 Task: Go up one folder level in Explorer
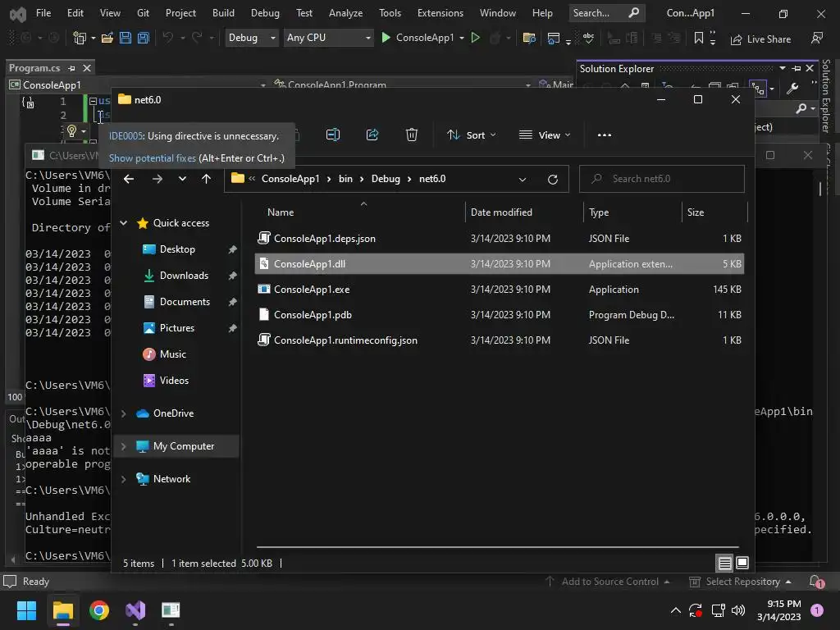point(206,179)
